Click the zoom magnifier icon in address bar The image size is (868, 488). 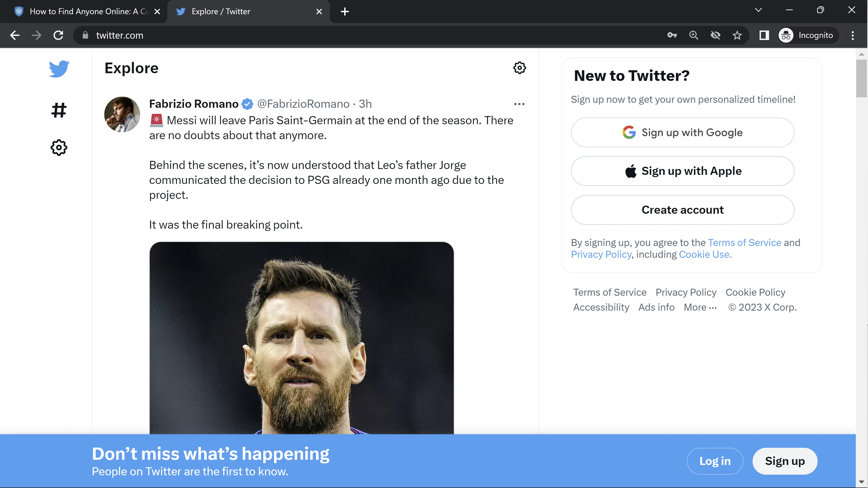(693, 35)
